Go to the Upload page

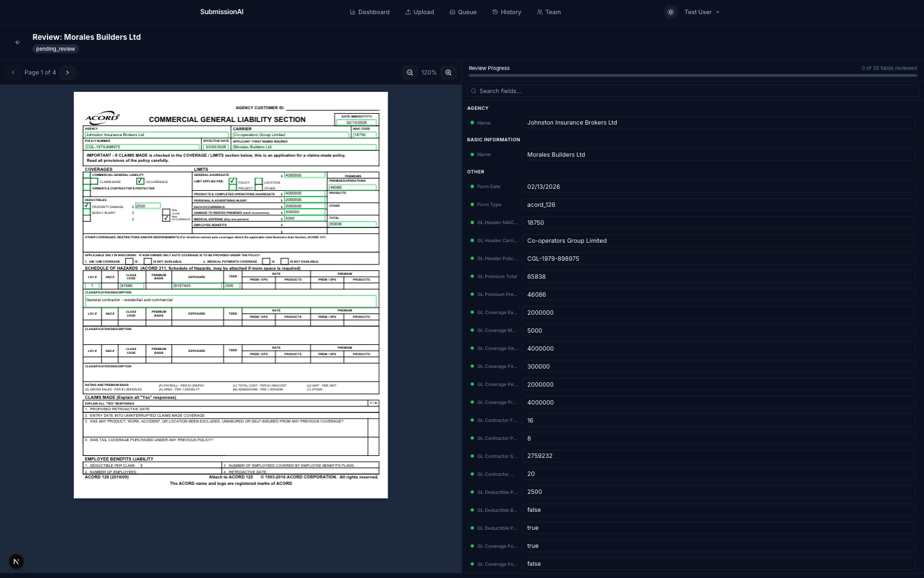pos(420,12)
